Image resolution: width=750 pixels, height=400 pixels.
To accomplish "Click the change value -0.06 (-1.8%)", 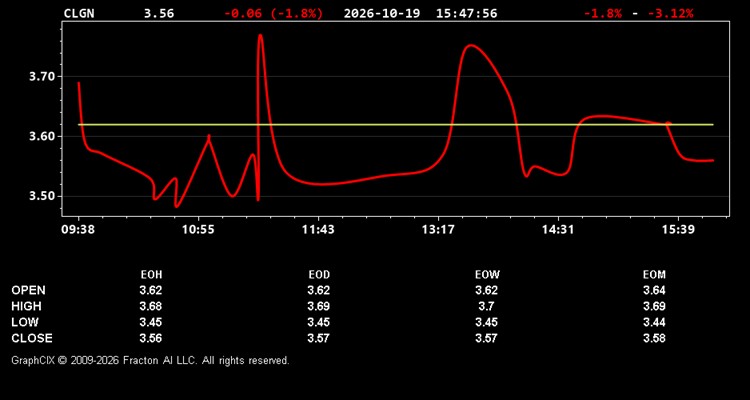I will tap(274, 13).
